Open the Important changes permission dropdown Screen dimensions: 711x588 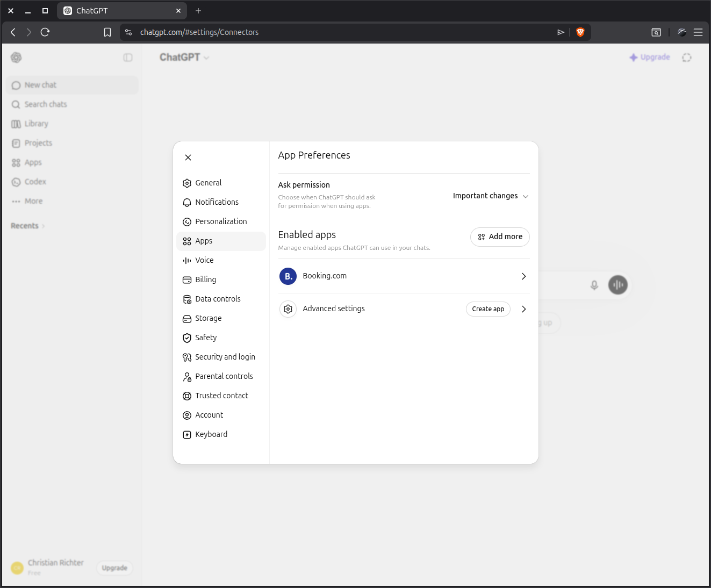[491, 196]
